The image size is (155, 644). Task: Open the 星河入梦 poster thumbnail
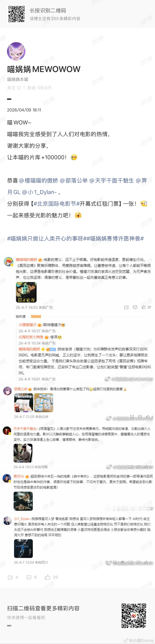[x=23, y=549]
